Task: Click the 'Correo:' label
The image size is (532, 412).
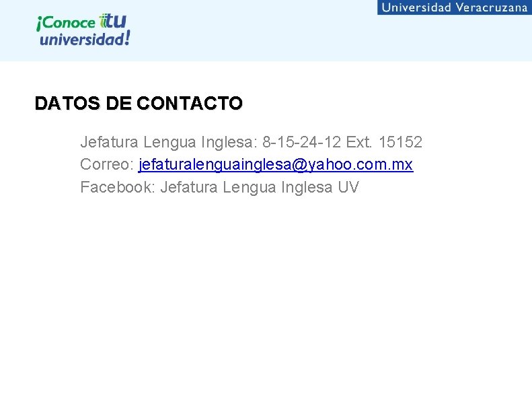Action: click(x=107, y=164)
